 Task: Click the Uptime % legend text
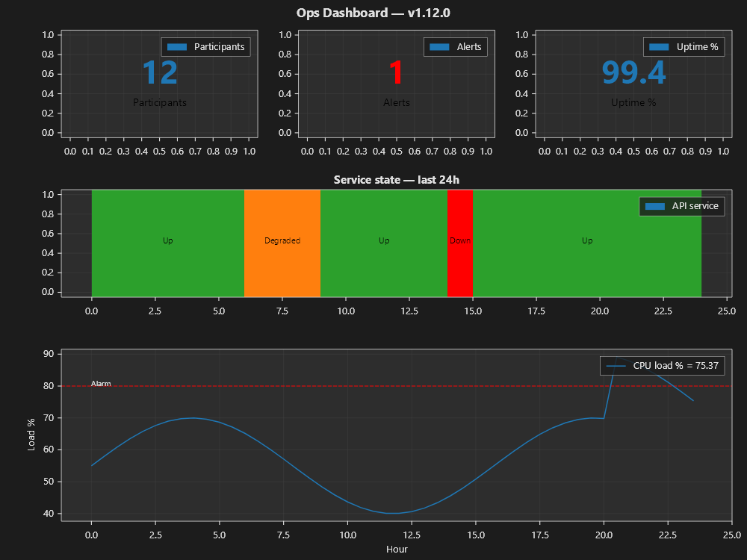[x=698, y=47]
